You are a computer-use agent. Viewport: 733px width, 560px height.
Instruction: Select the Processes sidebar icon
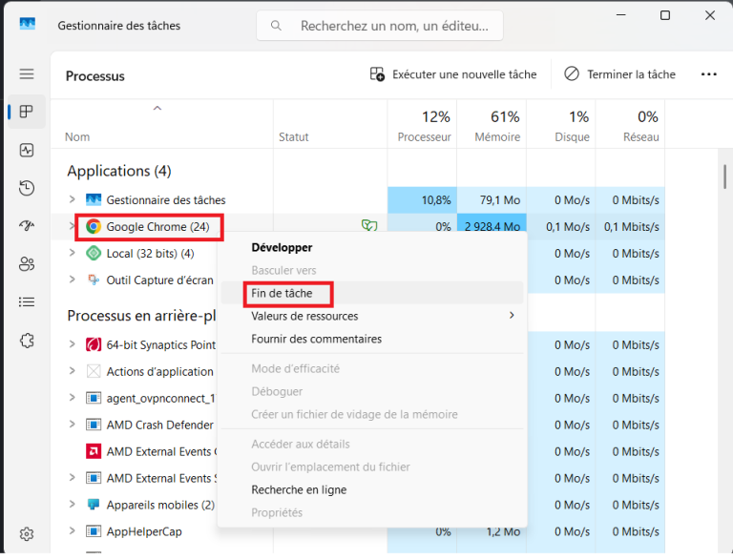(27, 112)
